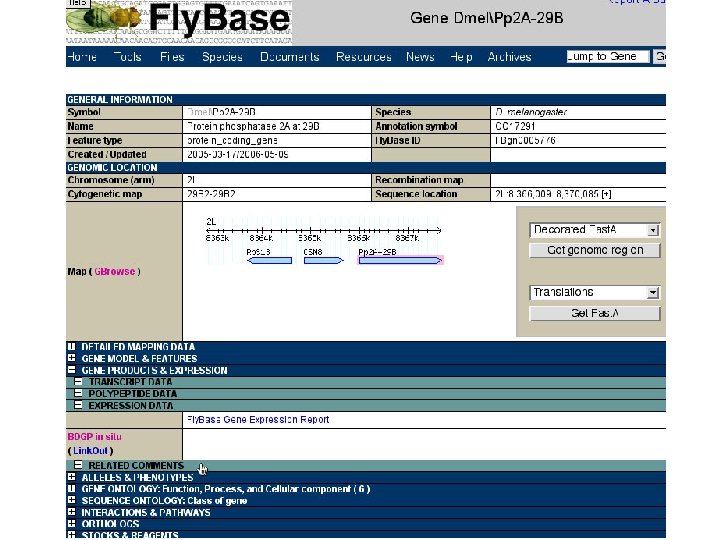
Task: Expand the INTERACTIONS & PATHWAYS section
Action: [71, 512]
